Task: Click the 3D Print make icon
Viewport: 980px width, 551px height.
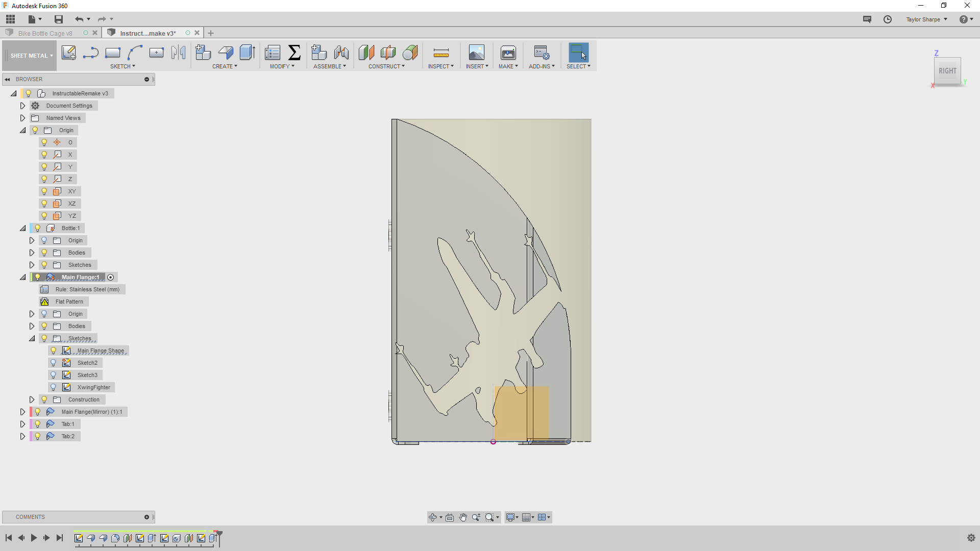Action: click(508, 53)
